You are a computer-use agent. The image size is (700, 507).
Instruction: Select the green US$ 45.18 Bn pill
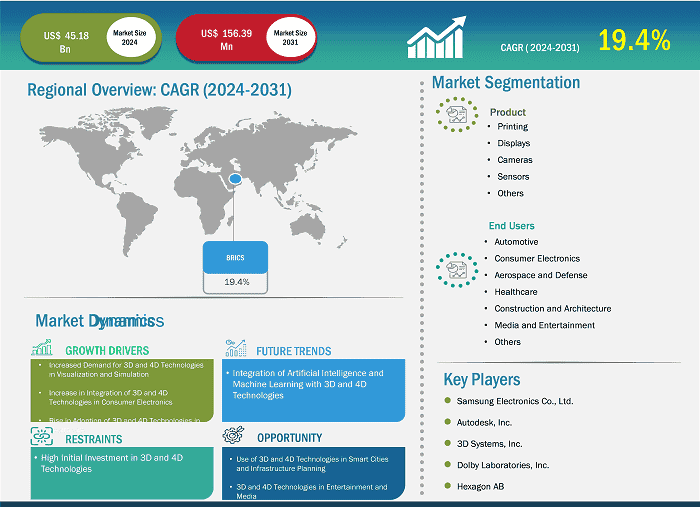[x=91, y=38]
